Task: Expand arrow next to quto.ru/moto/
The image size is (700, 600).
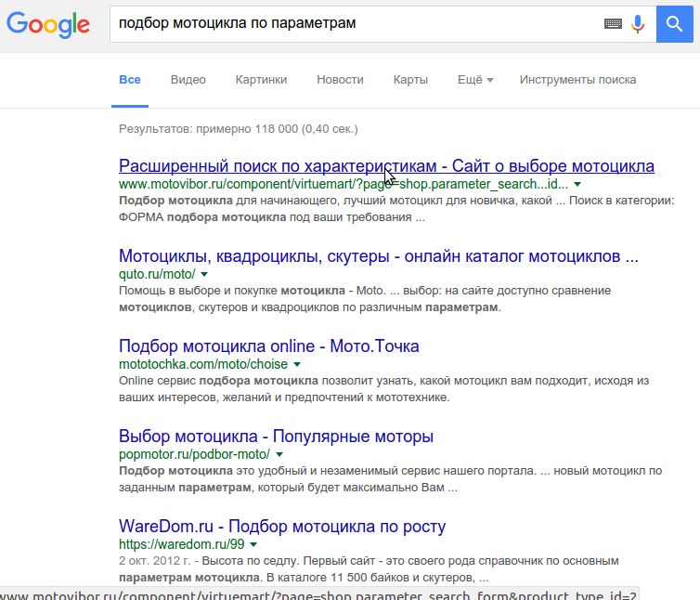Action: (x=204, y=274)
